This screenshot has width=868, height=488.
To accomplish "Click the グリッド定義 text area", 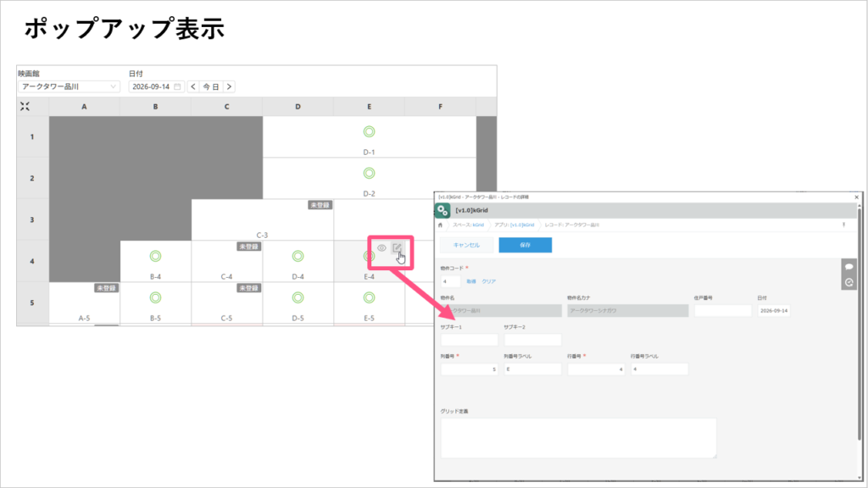I will click(578, 438).
